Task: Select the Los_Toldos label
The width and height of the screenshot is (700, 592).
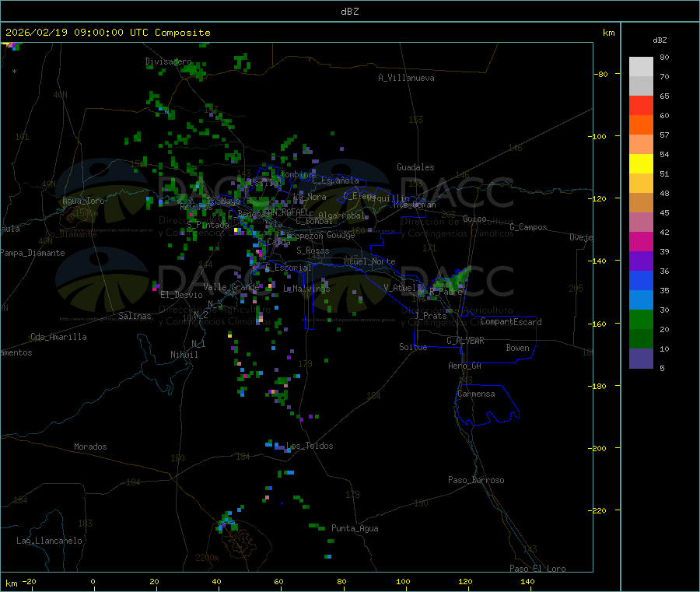Action: click(x=310, y=446)
